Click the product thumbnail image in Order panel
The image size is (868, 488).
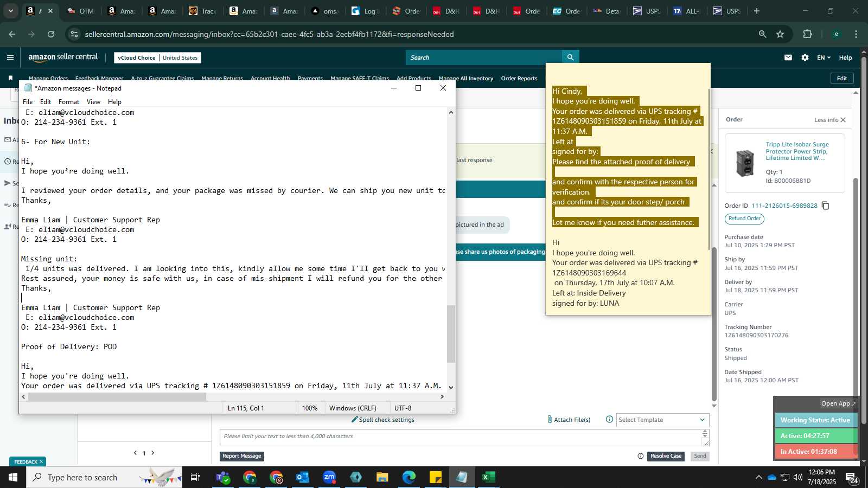(x=745, y=163)
